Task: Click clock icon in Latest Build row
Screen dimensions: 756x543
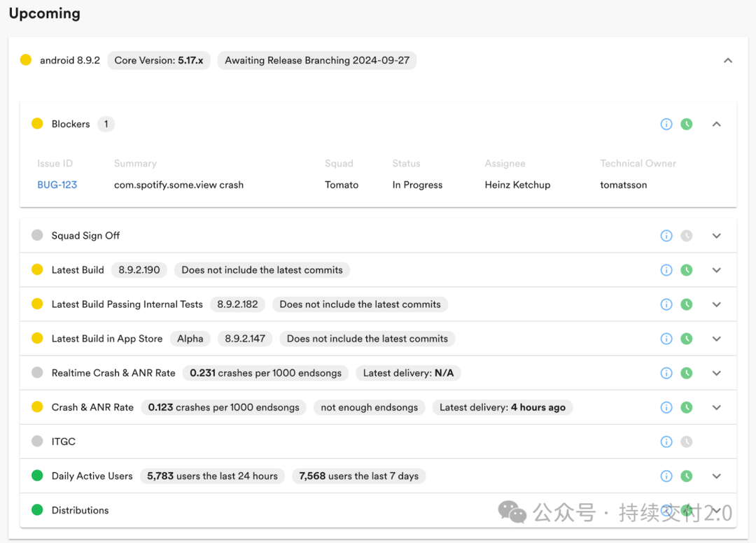Action: (x=687, y=270)
